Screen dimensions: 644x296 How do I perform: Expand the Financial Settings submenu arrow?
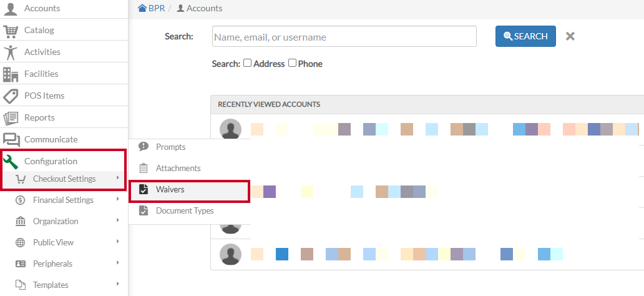[x=118, y=199]
